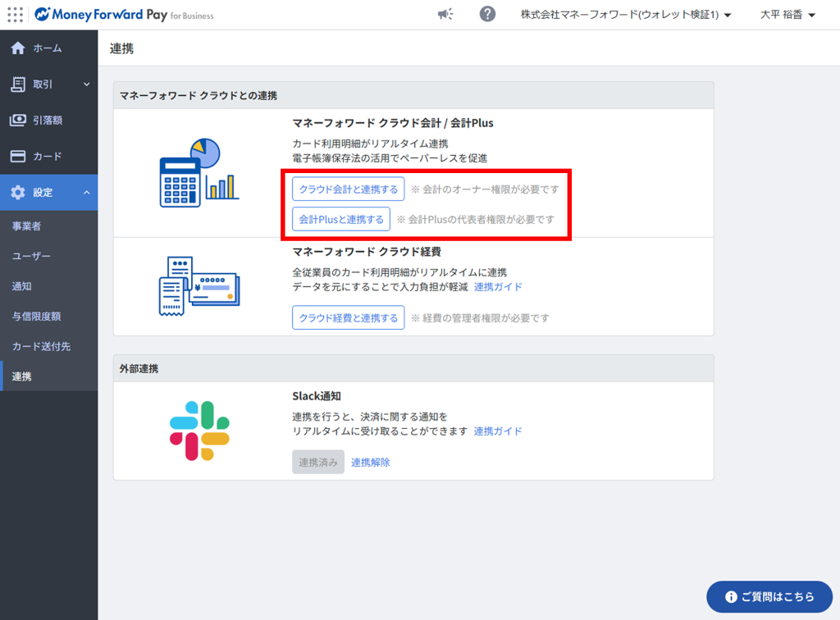Image resolution: width=840 pixels, height=620 pixels.
Task: Select ユーザー settings submenu
Action: click(x=48, y=256)
